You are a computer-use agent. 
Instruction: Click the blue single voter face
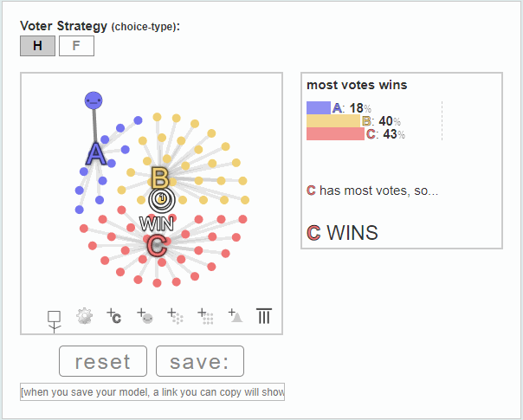click(94, 100)
